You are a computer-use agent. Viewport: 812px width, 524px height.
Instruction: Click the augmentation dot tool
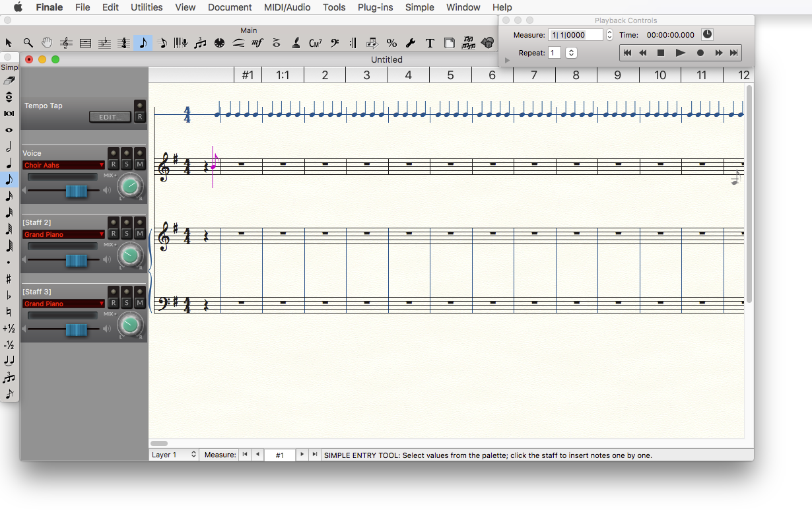tap(9, 262)
